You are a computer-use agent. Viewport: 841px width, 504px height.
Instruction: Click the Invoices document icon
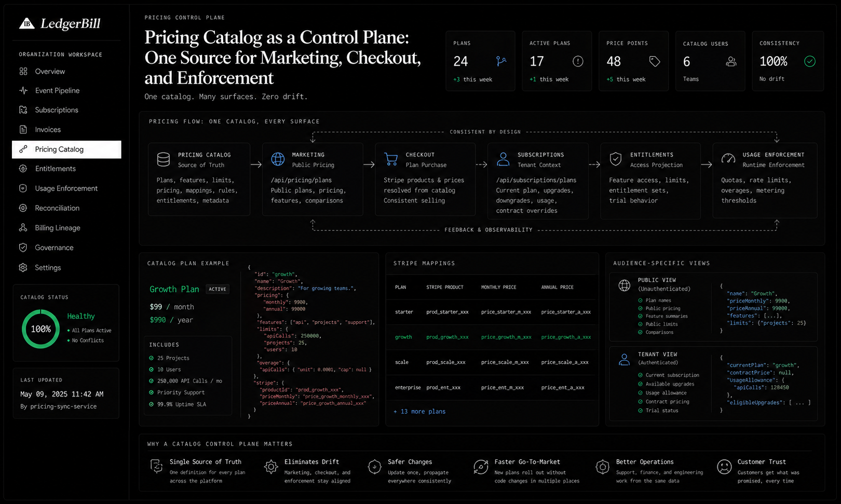23,129
